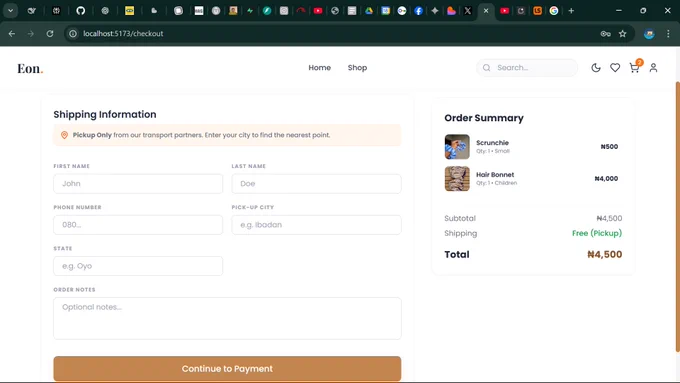The height and width of the screenshot is (383, 680).
Task: Focus the State field
Action: pos(138,266)
